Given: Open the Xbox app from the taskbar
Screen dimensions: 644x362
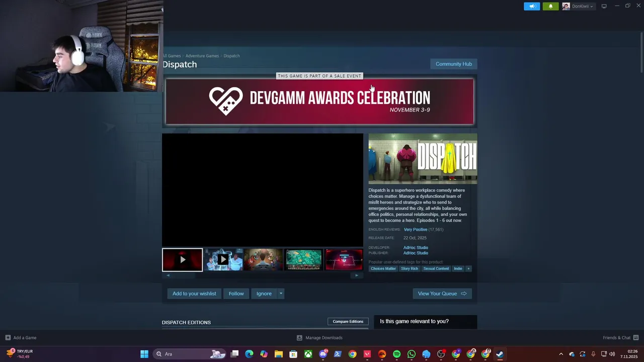Looking at the screenshot, I should pos(308,354).
